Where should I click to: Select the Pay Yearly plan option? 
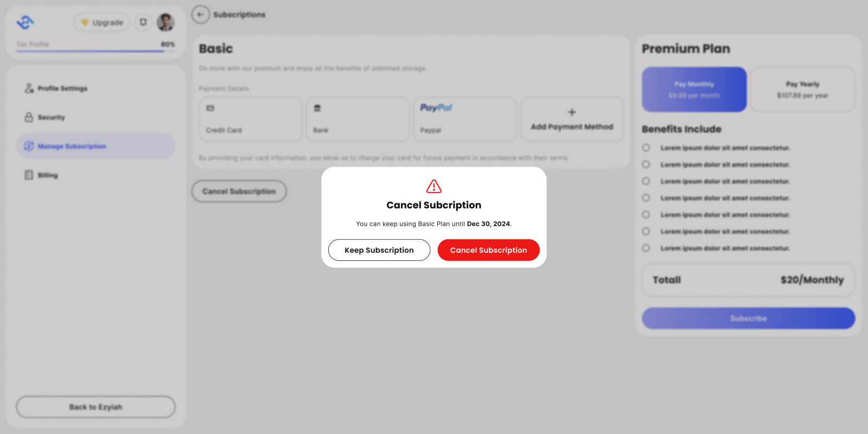pyautogui.click(x=802, y=90)
